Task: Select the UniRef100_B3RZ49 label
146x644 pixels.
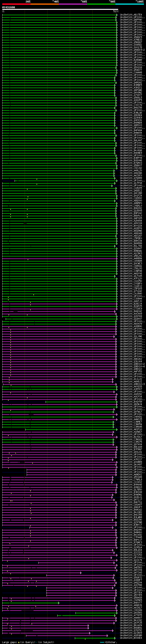Action: coord(131,492)
